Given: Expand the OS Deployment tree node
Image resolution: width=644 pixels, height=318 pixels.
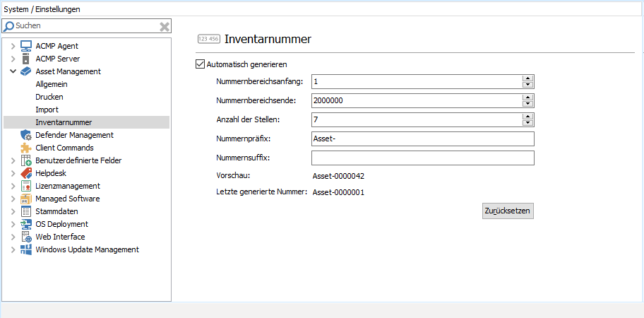Looking at the screenshot, I should pyautogui.click(x=13, y=224).
